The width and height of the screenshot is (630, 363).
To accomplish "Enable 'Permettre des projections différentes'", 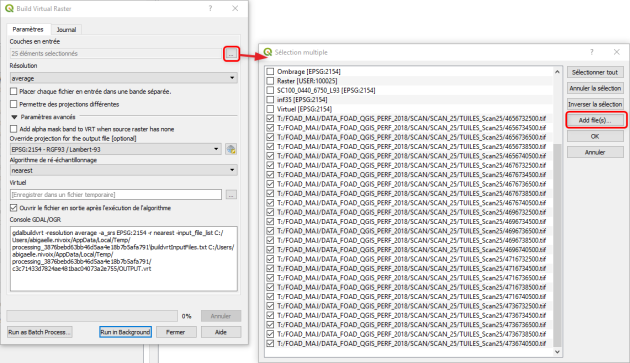I will pyautogui.click(x=14, y=104).
